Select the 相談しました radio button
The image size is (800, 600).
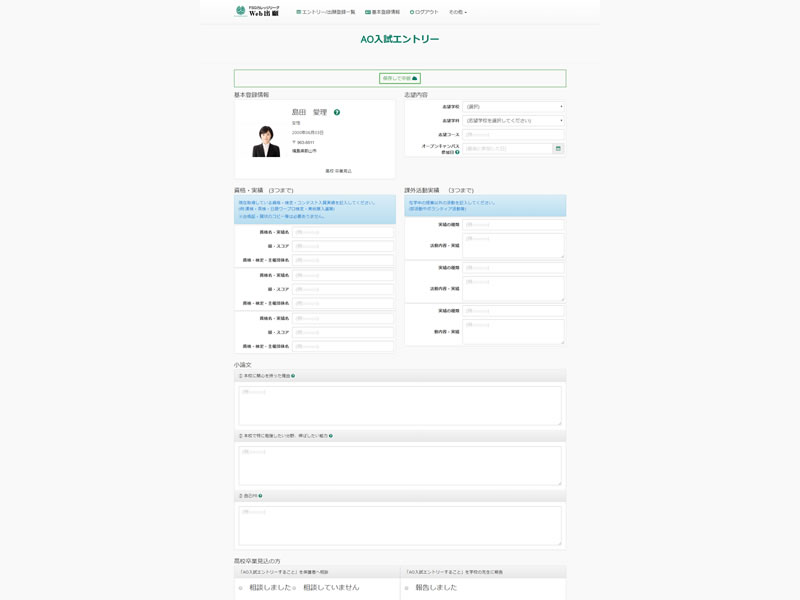point(241,588)
